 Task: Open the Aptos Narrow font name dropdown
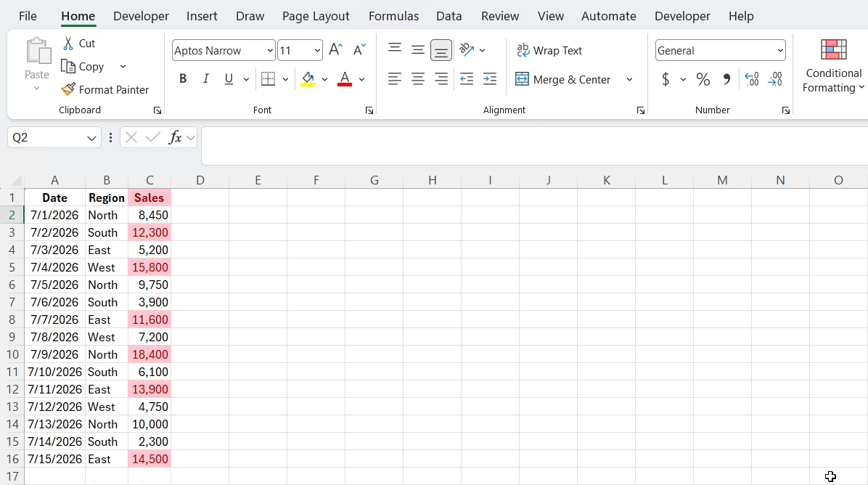[269, 50]
